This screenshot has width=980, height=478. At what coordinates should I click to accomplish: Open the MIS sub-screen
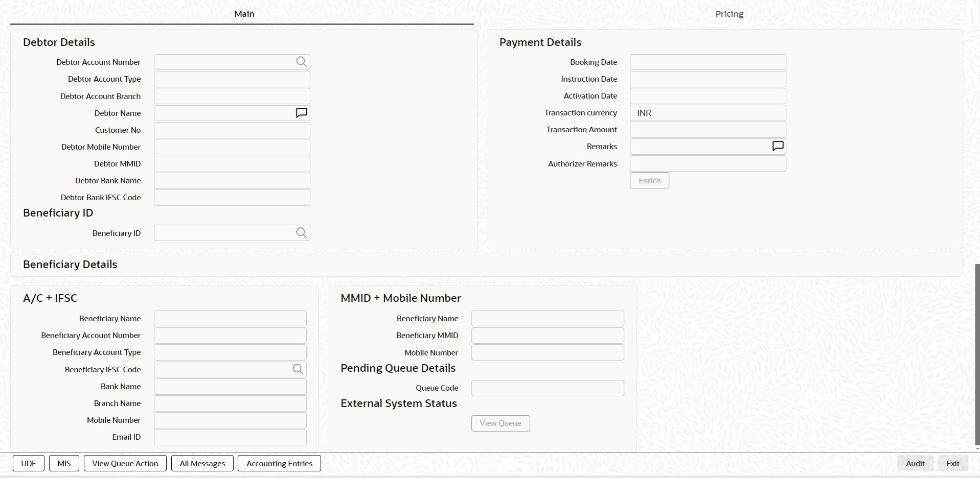64,464
